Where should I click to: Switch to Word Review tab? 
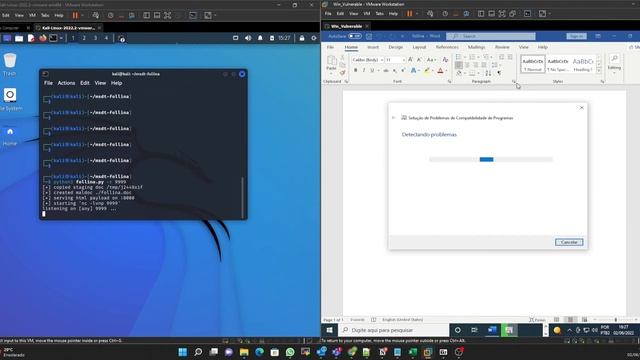(x=502, y=47)
